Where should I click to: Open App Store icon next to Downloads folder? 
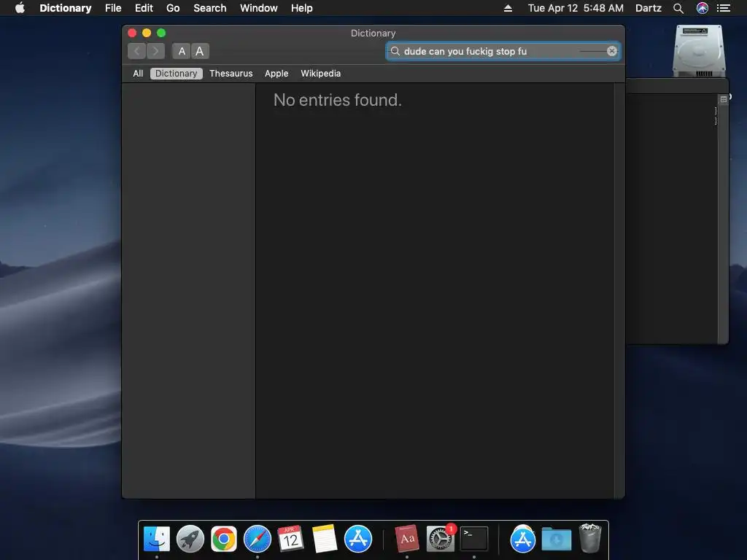(522, 539)
